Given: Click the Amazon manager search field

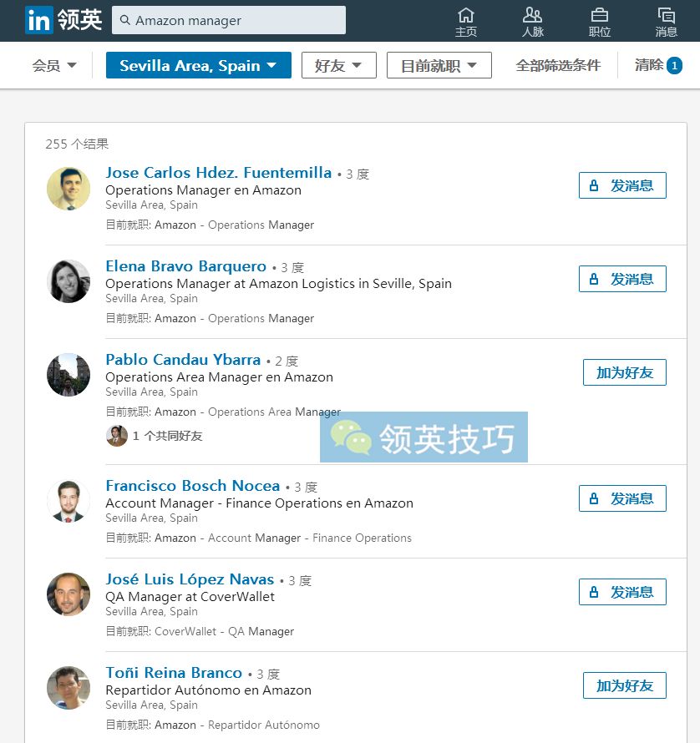Looking at the screenshot, I should (x=228, y=20).
